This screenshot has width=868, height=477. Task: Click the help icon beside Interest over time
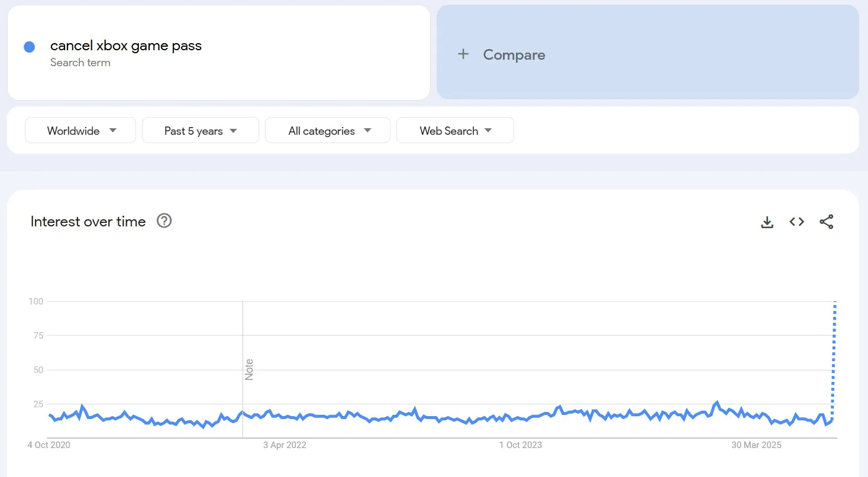click(x=164, y=221)
